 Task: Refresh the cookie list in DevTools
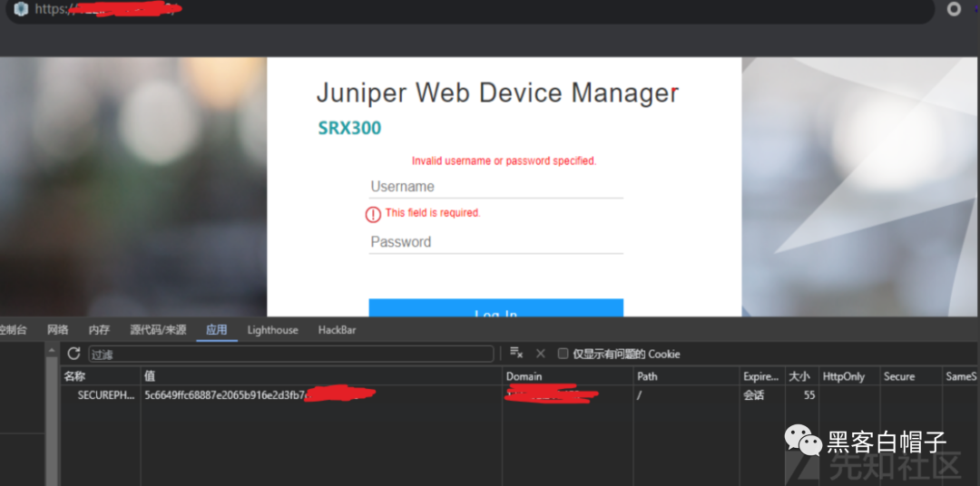coord(73,354)
